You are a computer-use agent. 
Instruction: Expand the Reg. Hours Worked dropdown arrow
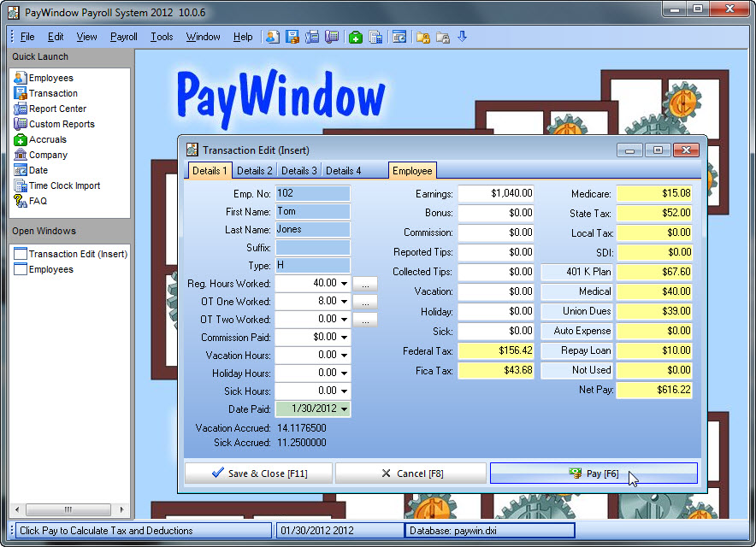[344, 284]
